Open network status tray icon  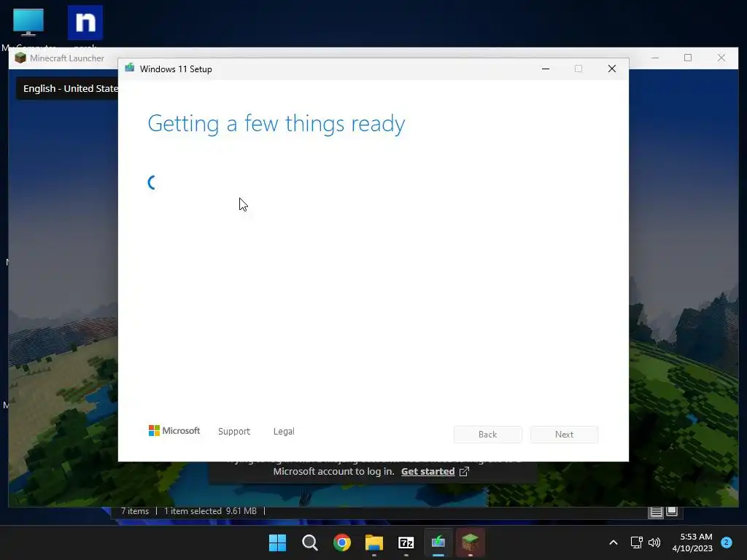636,542
